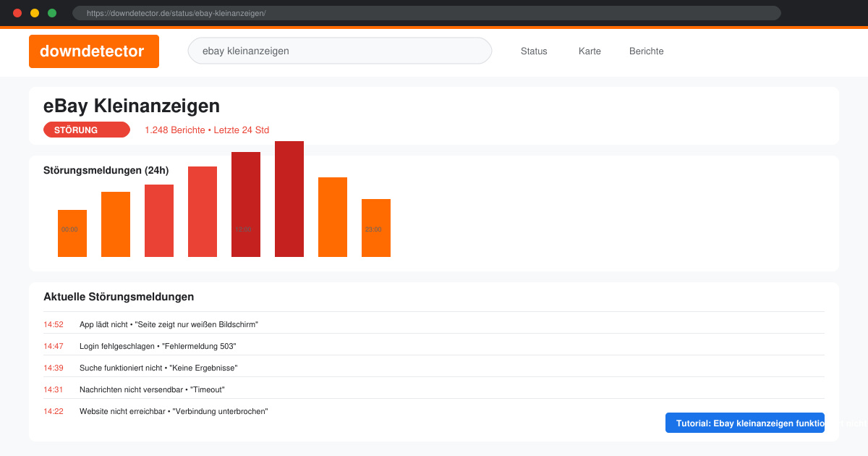Open the blue Tutorial Ebay kleinanzeigen button
Screen dimensions: 868x456
pyautogui.click(x=745, y=423)
